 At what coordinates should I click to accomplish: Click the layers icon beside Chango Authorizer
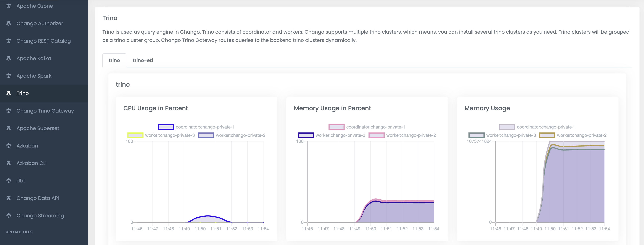[9, 23]
